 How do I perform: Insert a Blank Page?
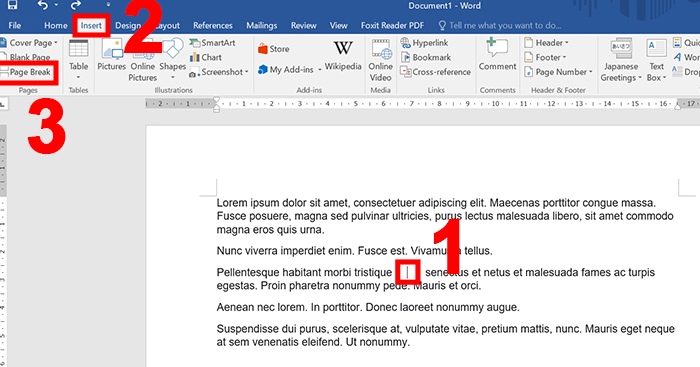pyautogui.click(x=26, y=57)
